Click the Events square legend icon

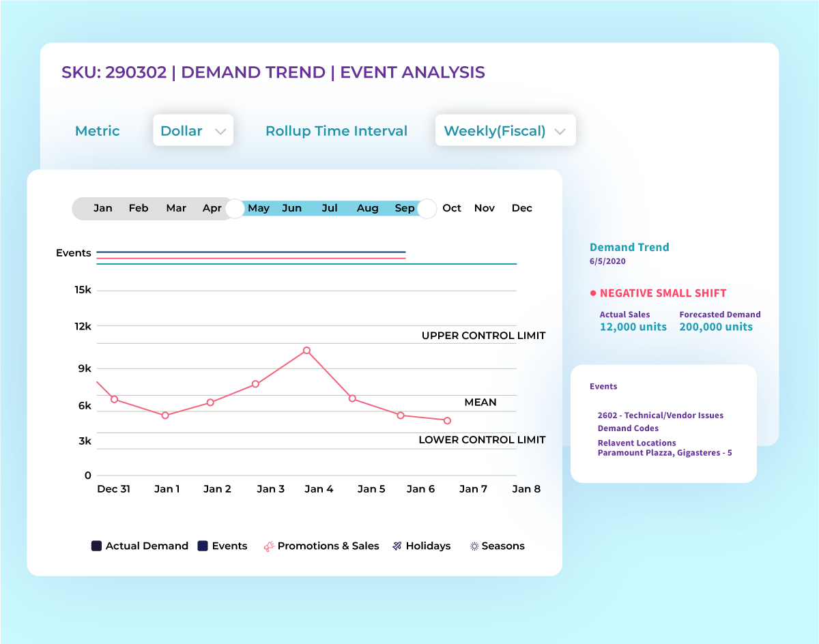(203, 545)
